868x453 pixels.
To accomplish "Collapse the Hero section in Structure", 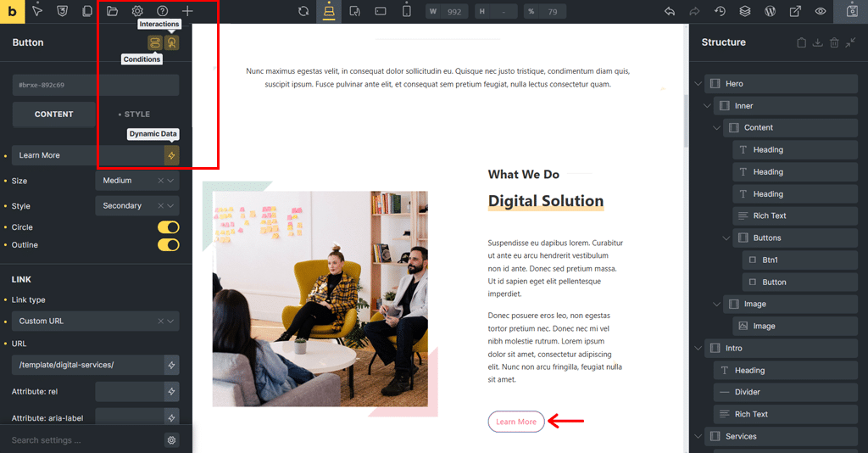I will (x=698, y=84).
